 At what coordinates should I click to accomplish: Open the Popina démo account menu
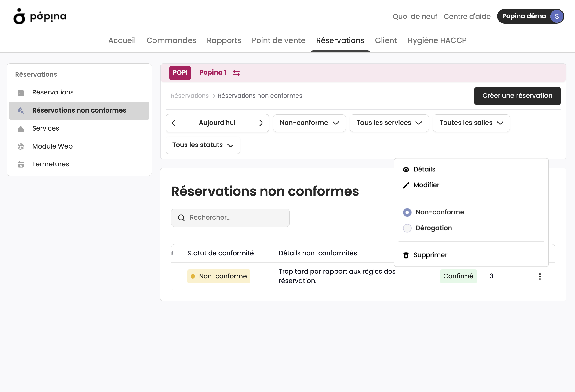point(531,16)
